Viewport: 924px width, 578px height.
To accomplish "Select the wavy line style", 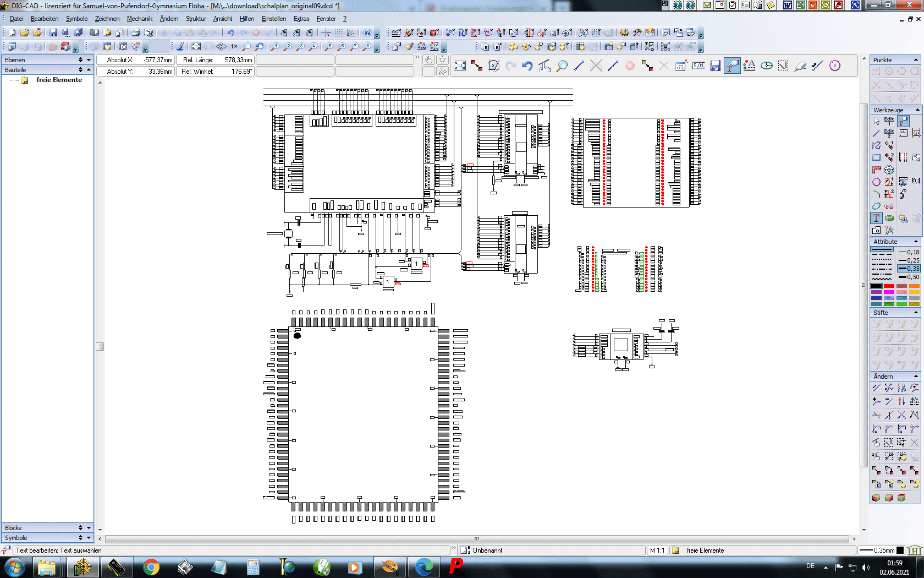I will click(x=882, y=280).
